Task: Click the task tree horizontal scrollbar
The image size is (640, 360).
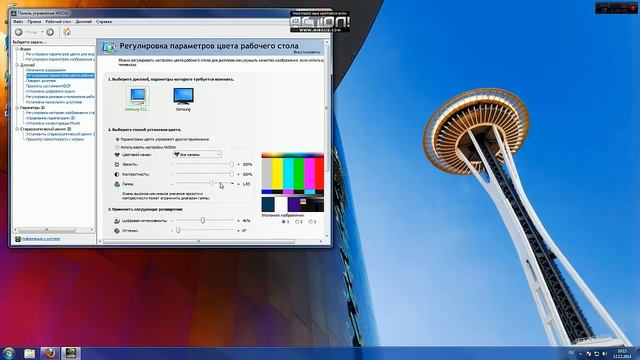Action: point(53,230)
